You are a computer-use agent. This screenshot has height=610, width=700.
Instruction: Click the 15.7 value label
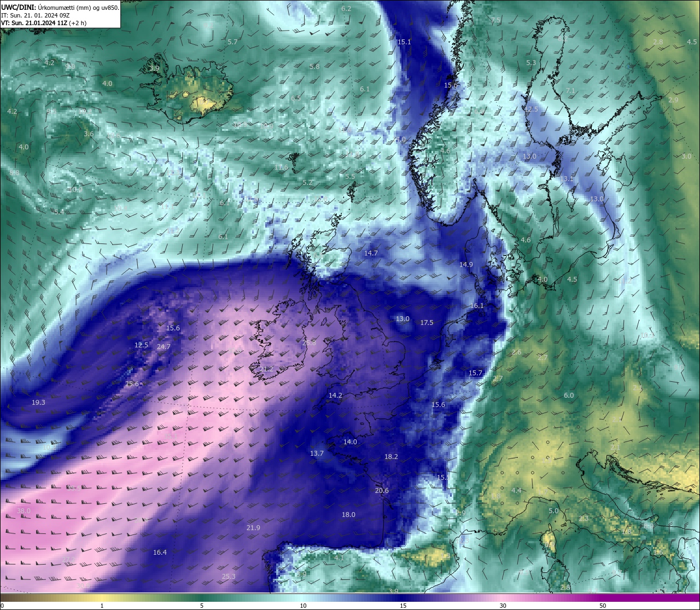pos(476,373)
